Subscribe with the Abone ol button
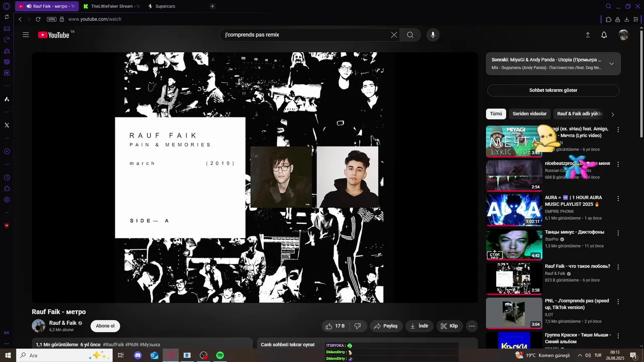Screen dimensions: 644x362 105,326
